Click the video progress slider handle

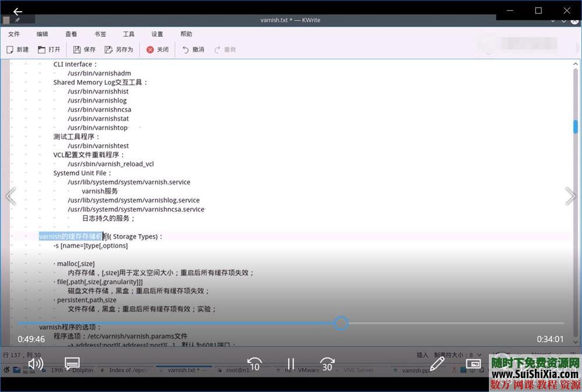coord(341,323)
